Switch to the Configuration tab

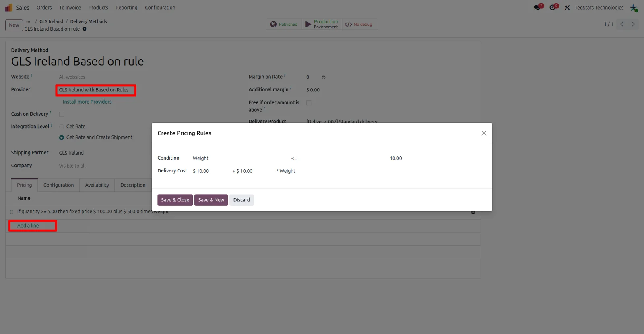pyautogui.click(x=59, y=185)
